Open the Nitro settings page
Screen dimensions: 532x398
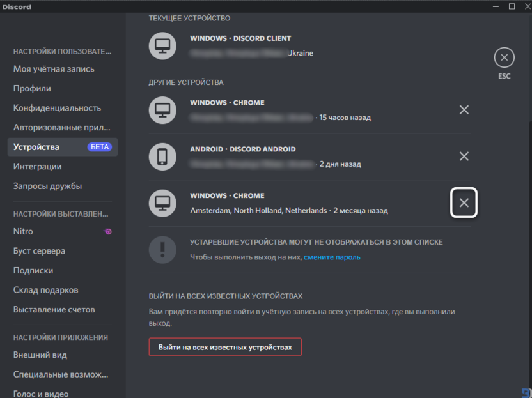[63, 231]
